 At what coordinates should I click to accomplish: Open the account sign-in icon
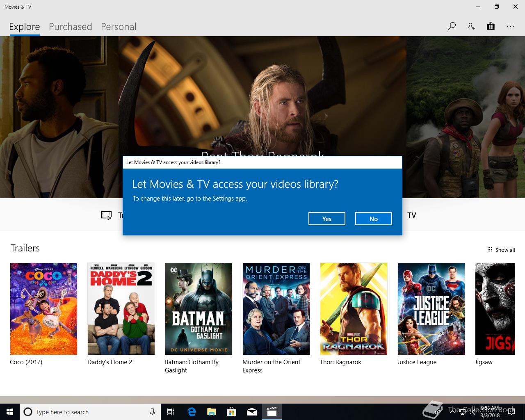point(471,27)
